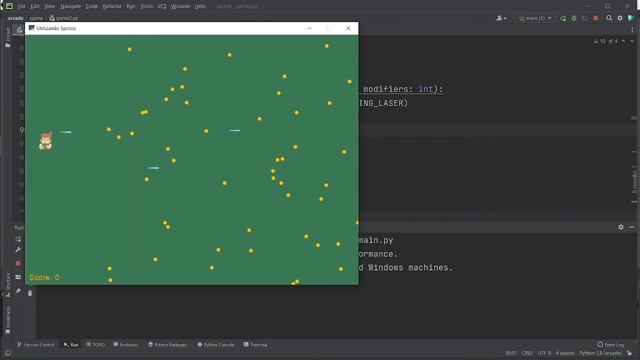Open Run panel settings gear
The image size is (640, 360).
point(621,227)
